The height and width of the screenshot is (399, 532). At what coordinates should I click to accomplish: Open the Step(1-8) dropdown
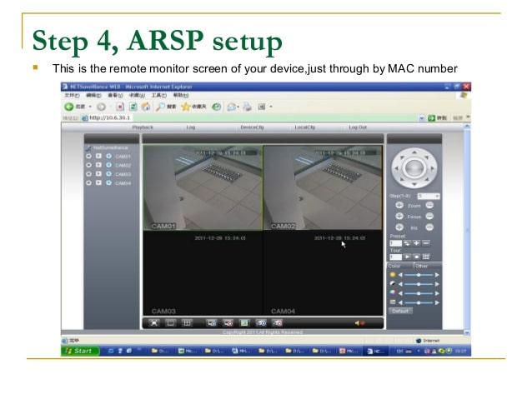[x=436, y=195]
